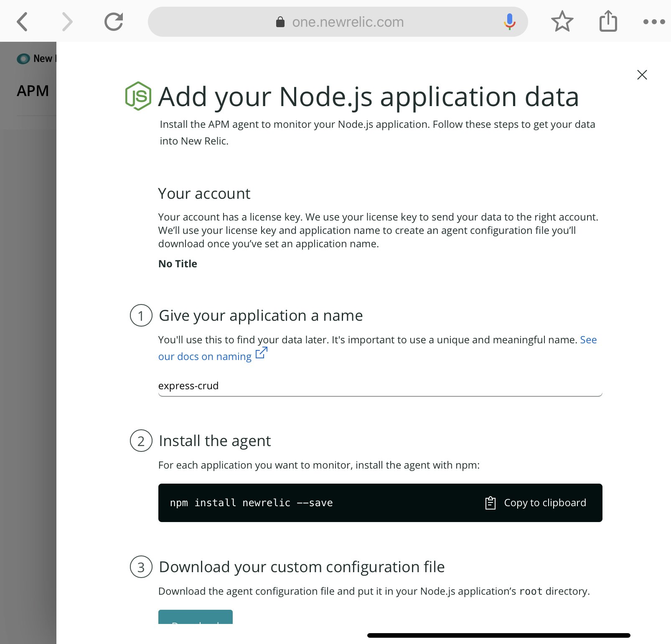Click the New Relic logo

[x=23, y=58]
